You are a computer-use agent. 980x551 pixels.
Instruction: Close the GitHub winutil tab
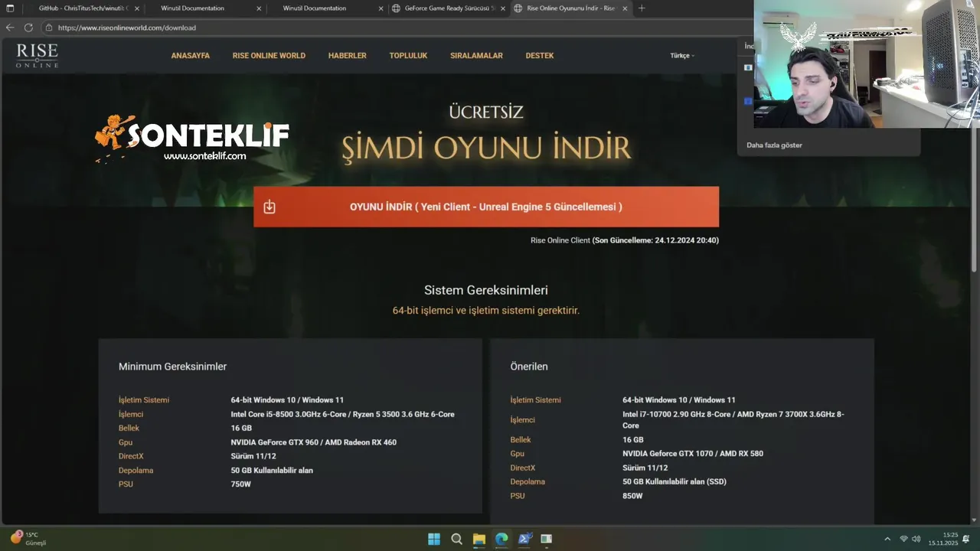point(137,8)
